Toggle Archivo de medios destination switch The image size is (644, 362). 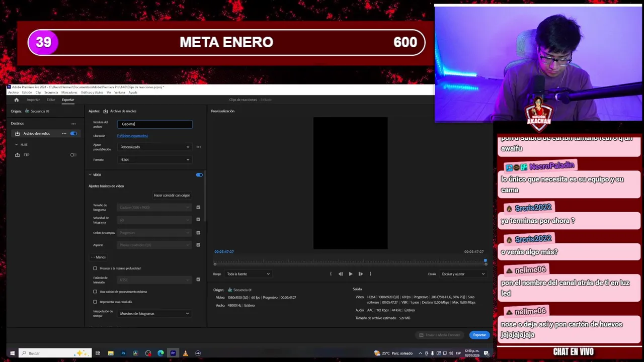[x=73, y=134]
